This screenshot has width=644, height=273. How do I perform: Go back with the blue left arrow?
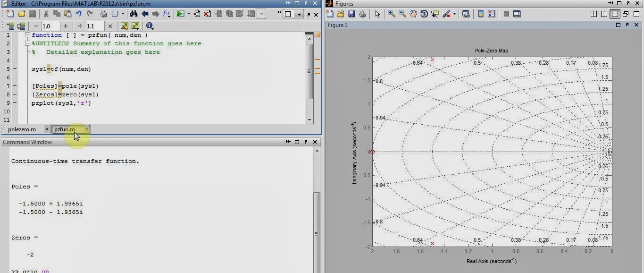pyautogui.click(x=145, y=14)
